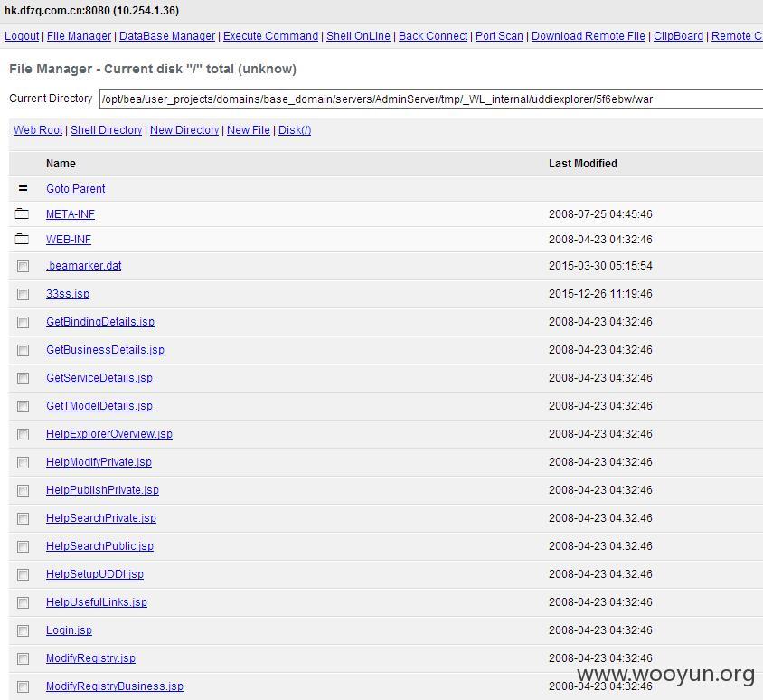Open file HelpExplorerOverview.jsp
This screenshot has width=763, height=700.
tap(109, 434)
